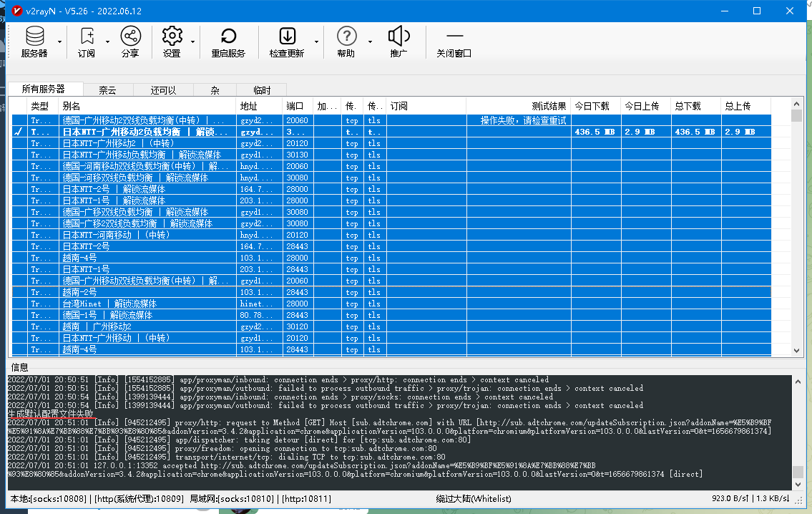Image resolution: width=812 pixels, height=514 pixels.
Task: Select row 越南-2号
Action: pos(391,292)
